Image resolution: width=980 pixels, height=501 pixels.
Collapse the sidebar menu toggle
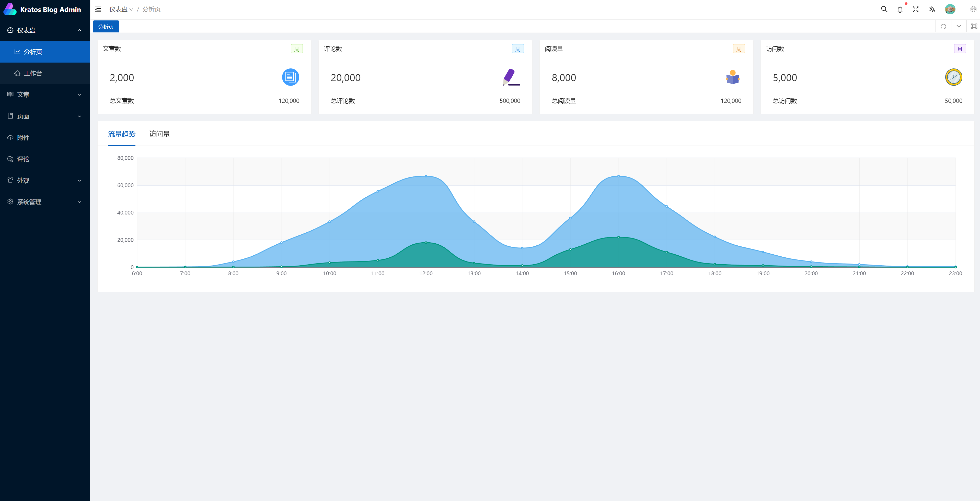click(x=98, y=9)
